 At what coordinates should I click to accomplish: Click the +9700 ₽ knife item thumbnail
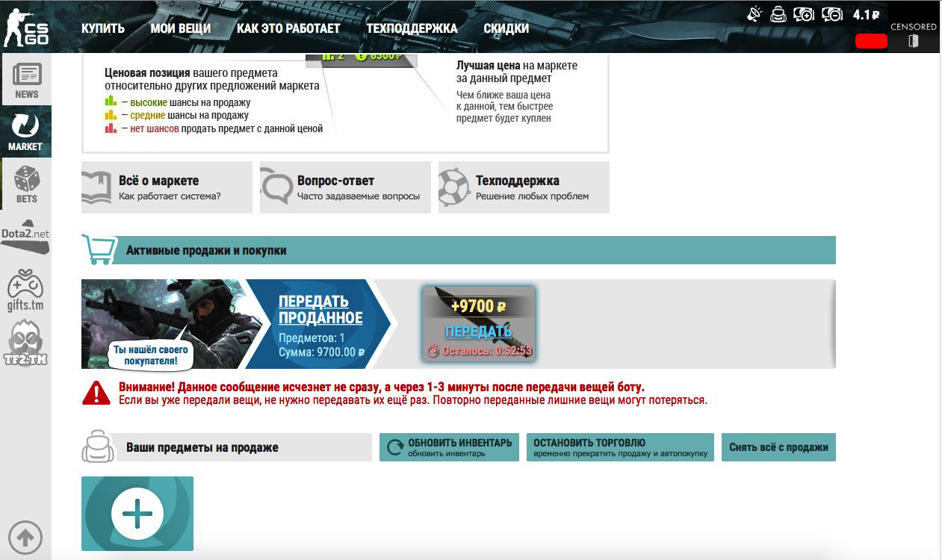[x=479, y=323]
